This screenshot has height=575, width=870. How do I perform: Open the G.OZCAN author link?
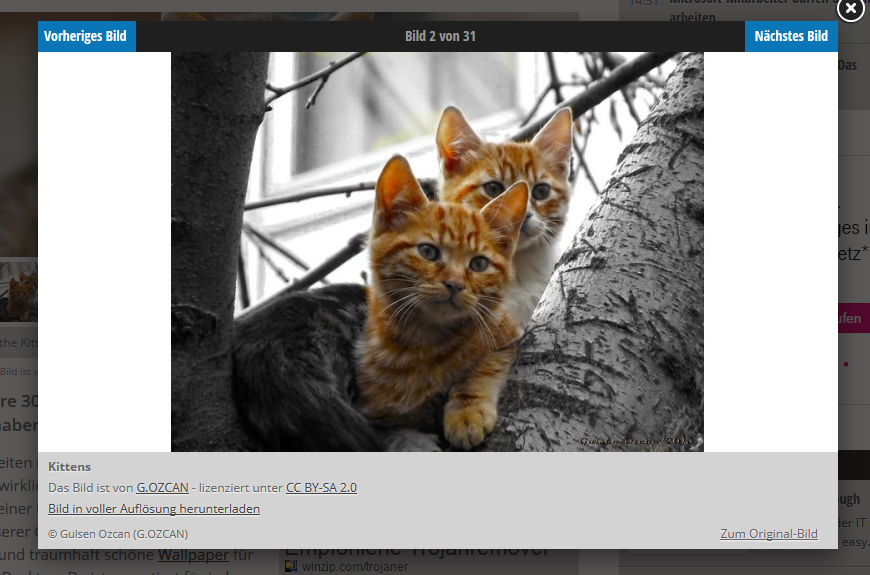point(163,487)
